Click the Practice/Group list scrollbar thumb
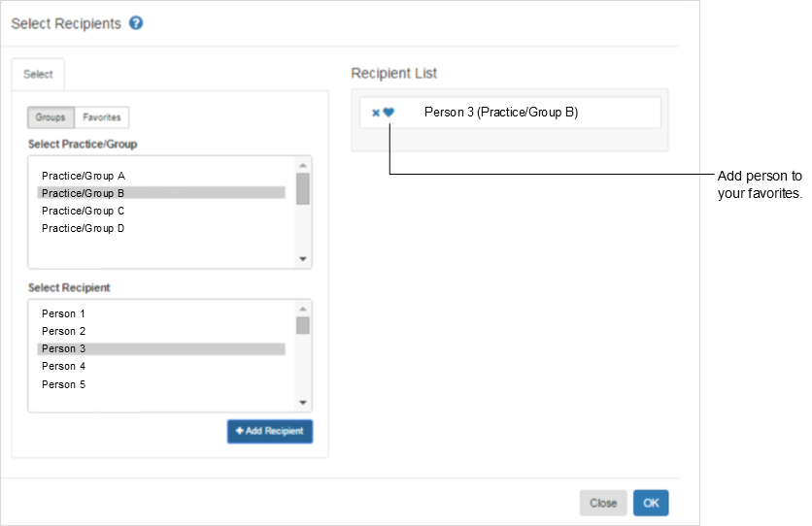 pos(303,188)
